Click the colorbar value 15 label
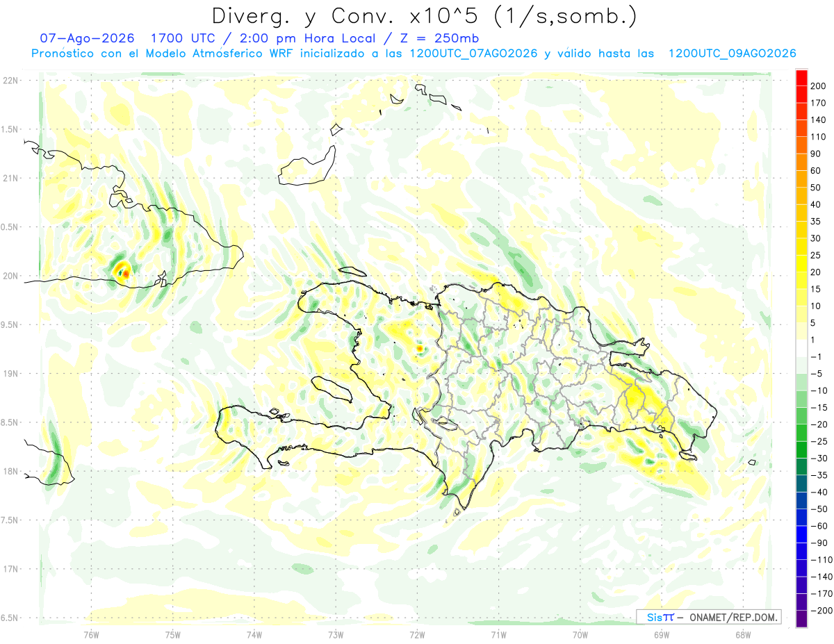 pyautogui.click(x=817, y=289)
